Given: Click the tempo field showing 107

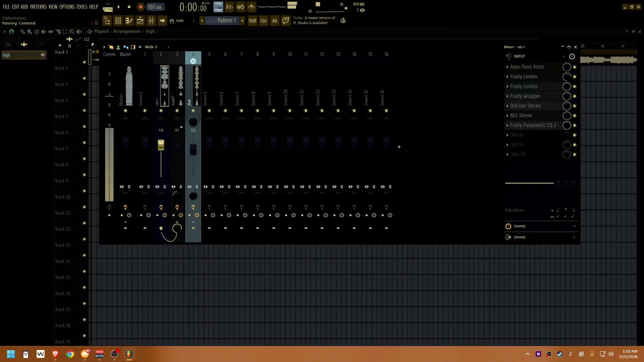Looking at the screenshot, I should [155, 7].
